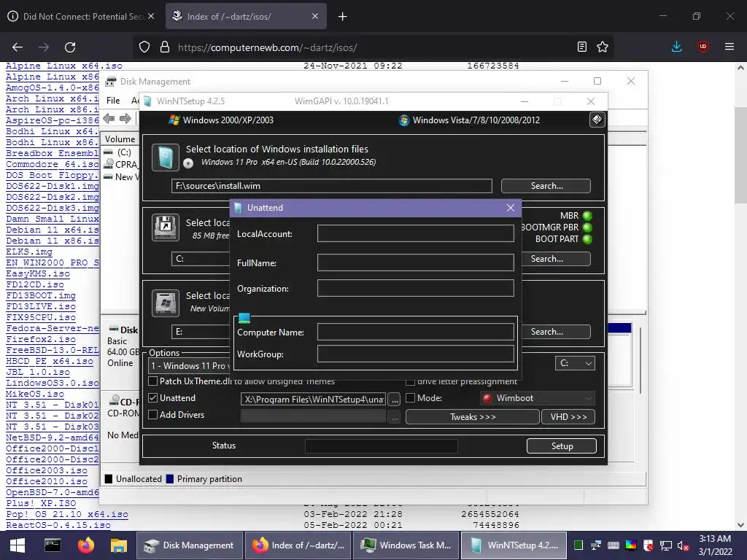Click the Computer Name input field
Screen dimensions: 747x560
[415, 332]
